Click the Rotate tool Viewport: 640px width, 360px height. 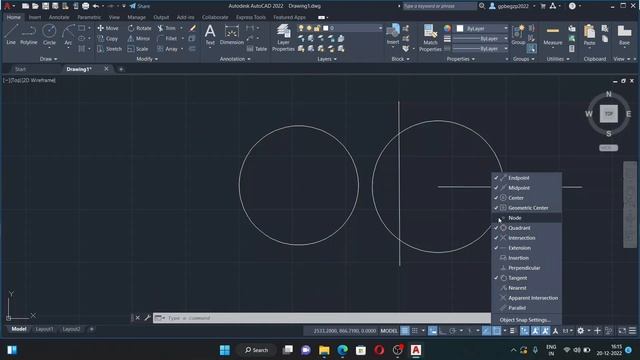tap(139, 28)
